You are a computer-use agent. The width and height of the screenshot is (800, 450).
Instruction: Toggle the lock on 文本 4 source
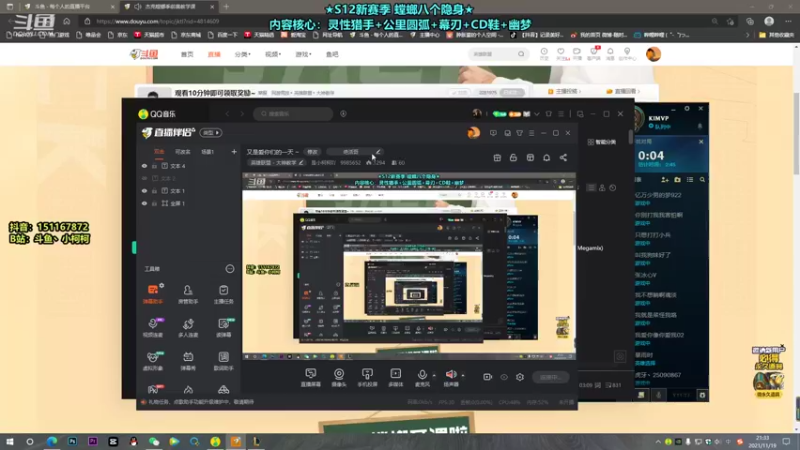(154, 166)
